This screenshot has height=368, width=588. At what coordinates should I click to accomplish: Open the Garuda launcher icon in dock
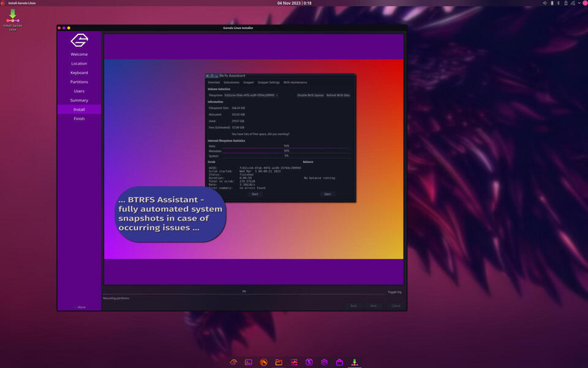233,362
